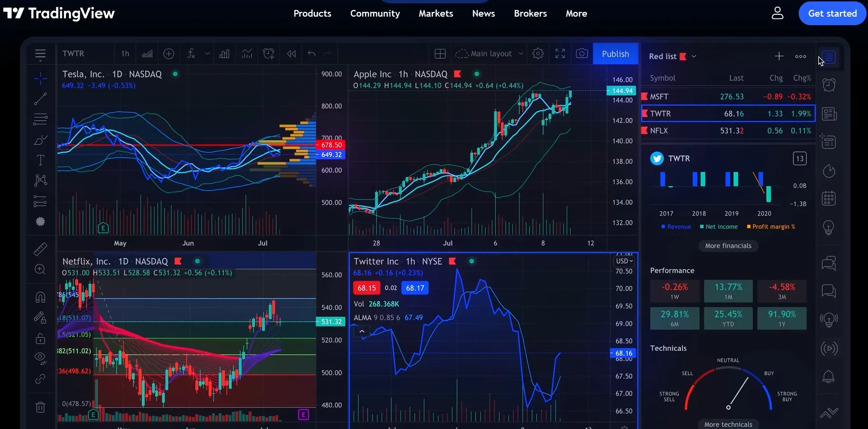The height and width of the screenshot is (429, 868).
Task: Click the Publish button
Action: (x=616, y=54)
